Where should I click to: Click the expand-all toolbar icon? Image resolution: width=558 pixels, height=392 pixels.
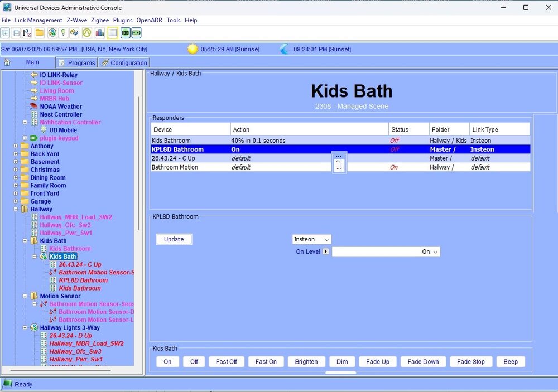[6, 33]
